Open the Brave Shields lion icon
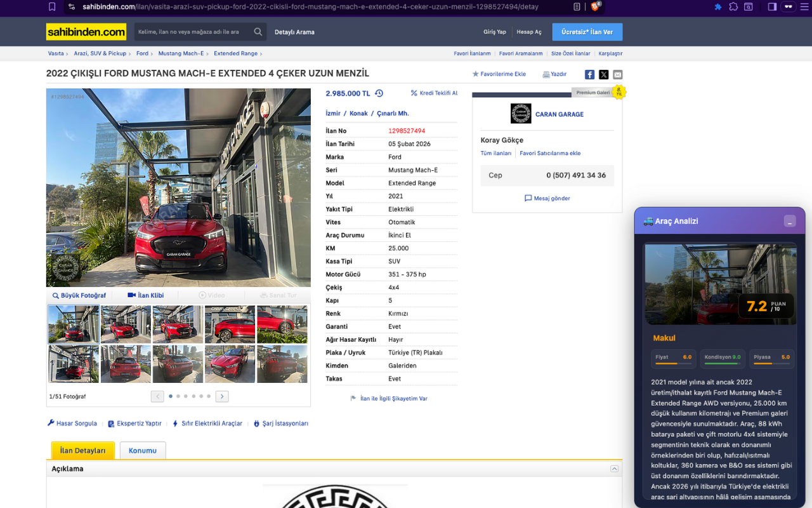Viewport: 812px width, 508px height. tap(596, 7)
